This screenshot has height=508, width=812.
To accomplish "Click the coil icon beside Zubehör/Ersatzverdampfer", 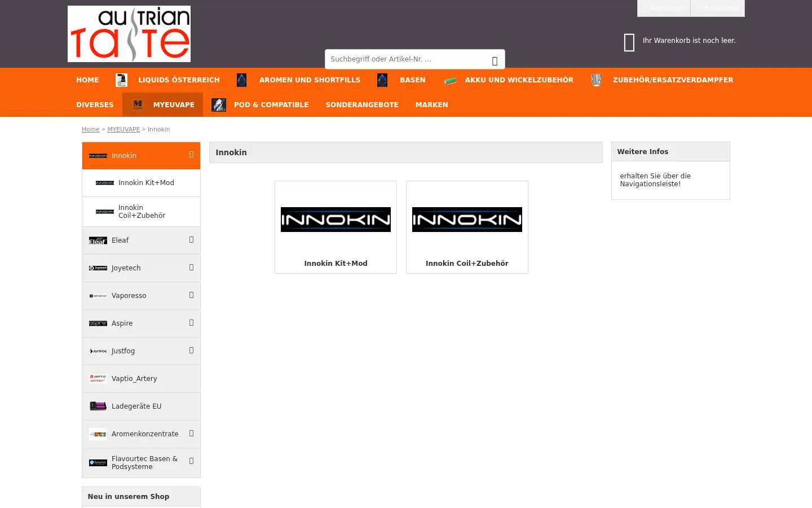I will click(x=596, y=80).
